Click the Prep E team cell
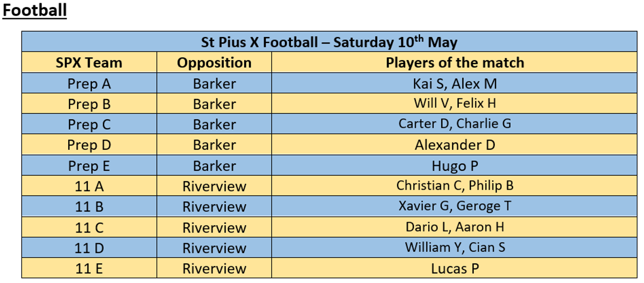Image resolution: width=644 pixels, height=283 pixels. [89, 166]
